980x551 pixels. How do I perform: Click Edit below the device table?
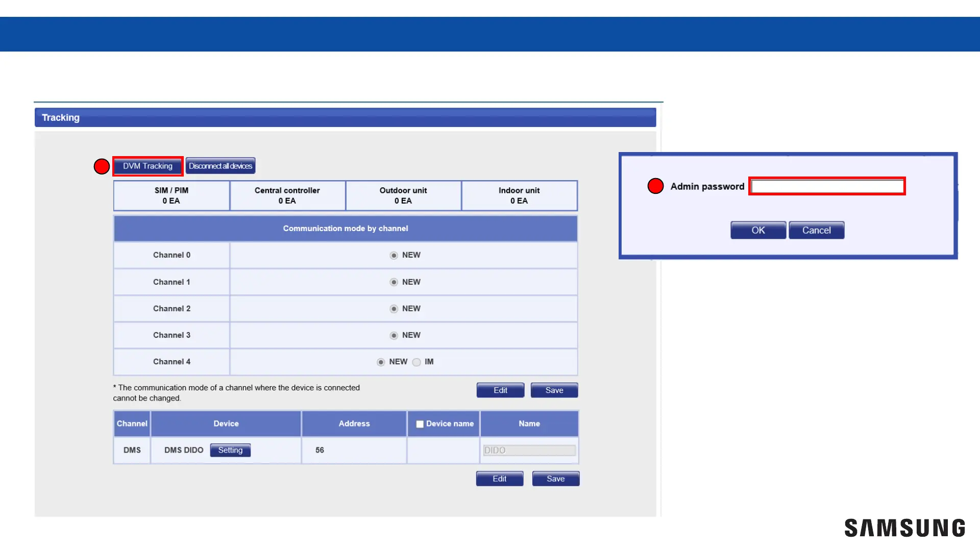[499, 479]
